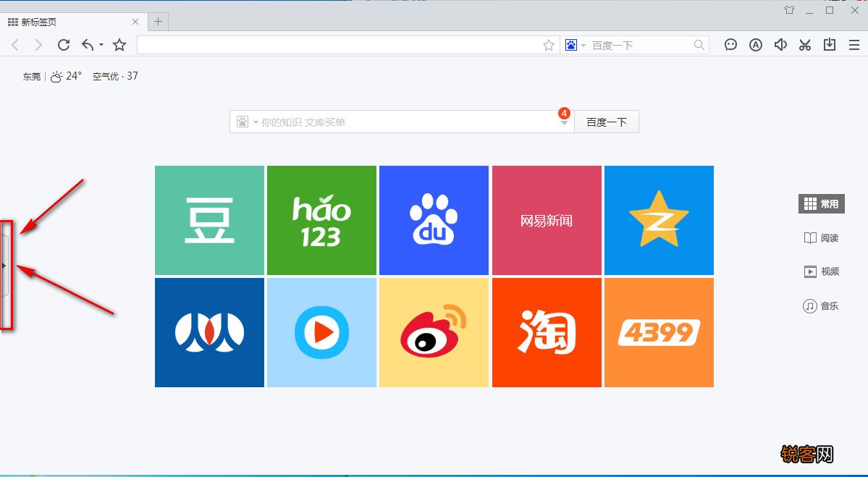Open the undo history dropdown arrow
Viewport: 868px width, 477px height.
pyautogui.click(x=101, y=45)
